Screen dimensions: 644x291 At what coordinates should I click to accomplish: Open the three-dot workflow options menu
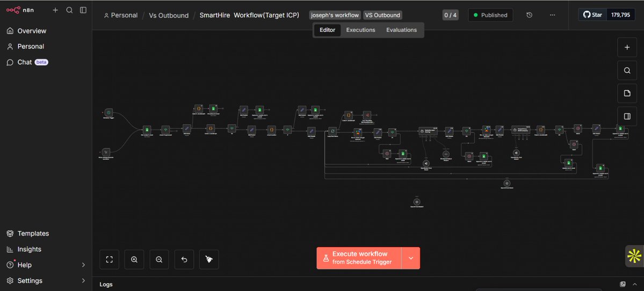[x=552, y=15]
